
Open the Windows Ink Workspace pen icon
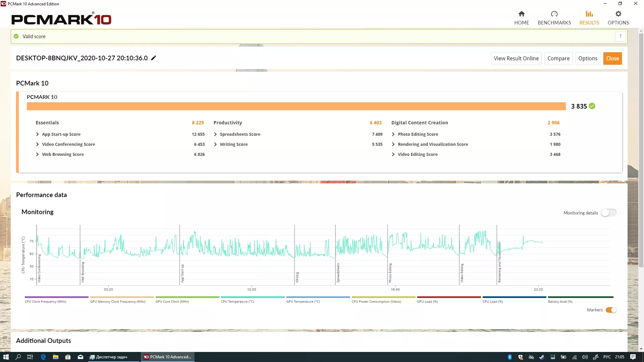(596, 357)
